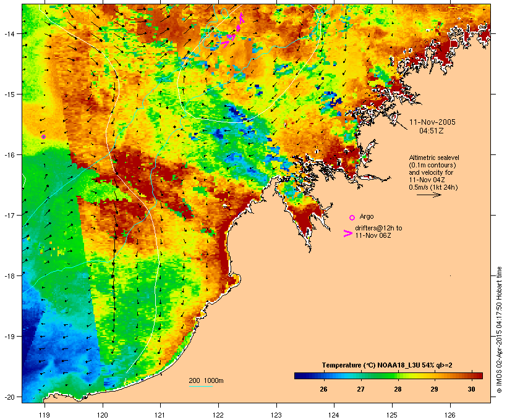
Task: Click the longitude axis label 124
Action: [x=334, y=415]
